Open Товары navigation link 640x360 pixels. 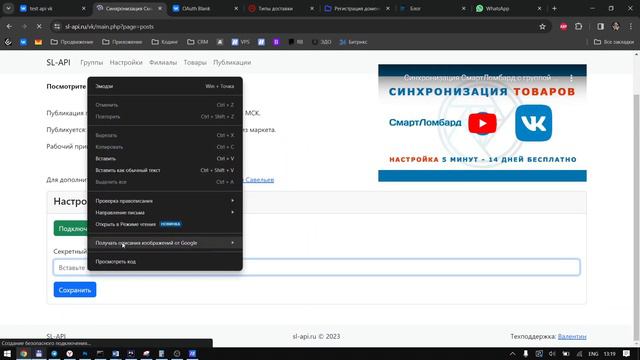click(195, 62)
